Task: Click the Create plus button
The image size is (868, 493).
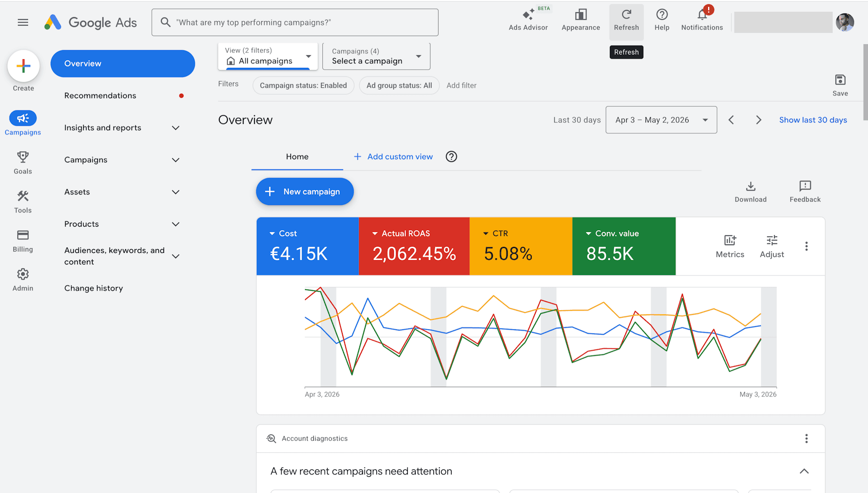Action: (x=24, y=66)
